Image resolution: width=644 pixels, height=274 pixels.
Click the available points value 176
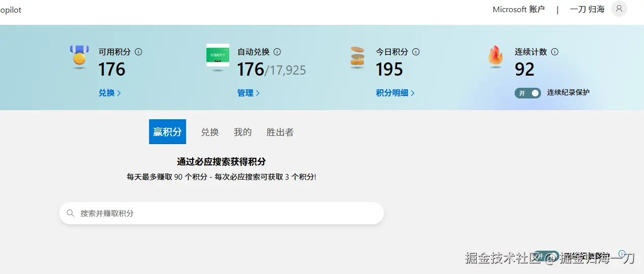(112, 70)
